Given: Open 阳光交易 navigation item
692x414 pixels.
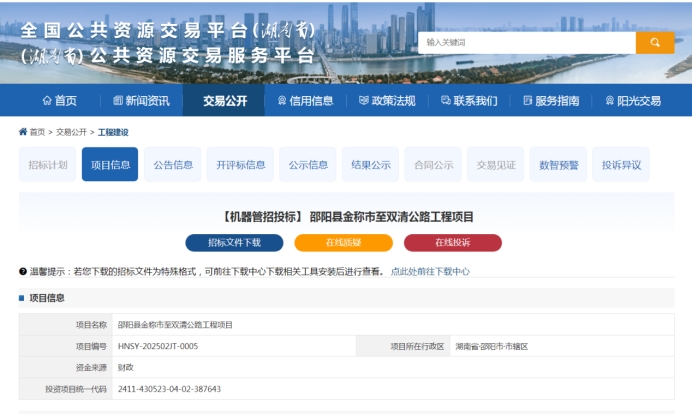Looking at the screenshot, I should pyautogui.click(x=633, y=101).
